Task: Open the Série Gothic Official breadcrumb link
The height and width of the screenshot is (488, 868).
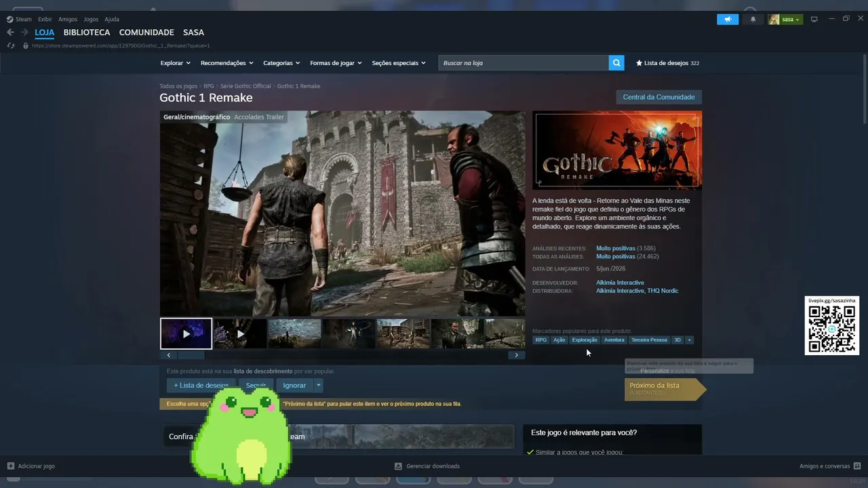Action: tap(245, 86)
